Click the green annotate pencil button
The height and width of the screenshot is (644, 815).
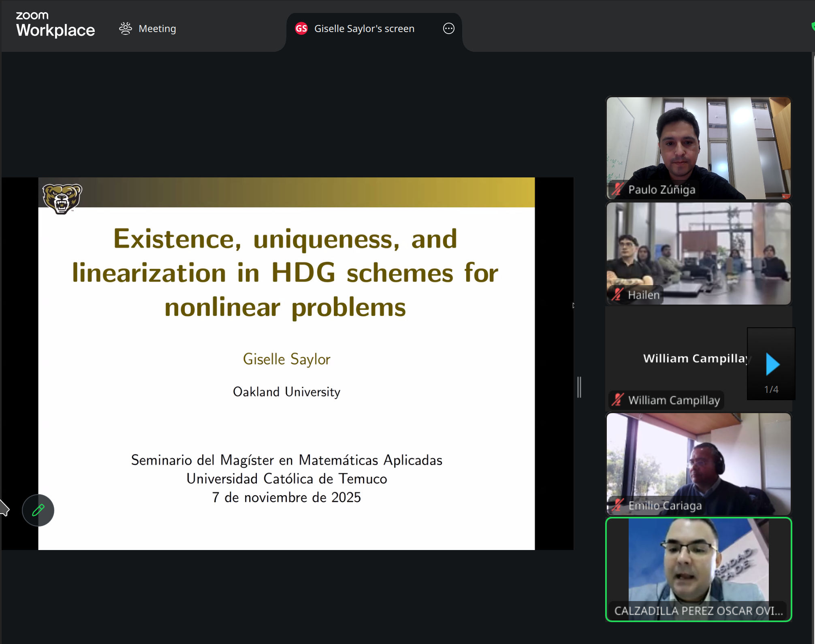tap(38, 510)
